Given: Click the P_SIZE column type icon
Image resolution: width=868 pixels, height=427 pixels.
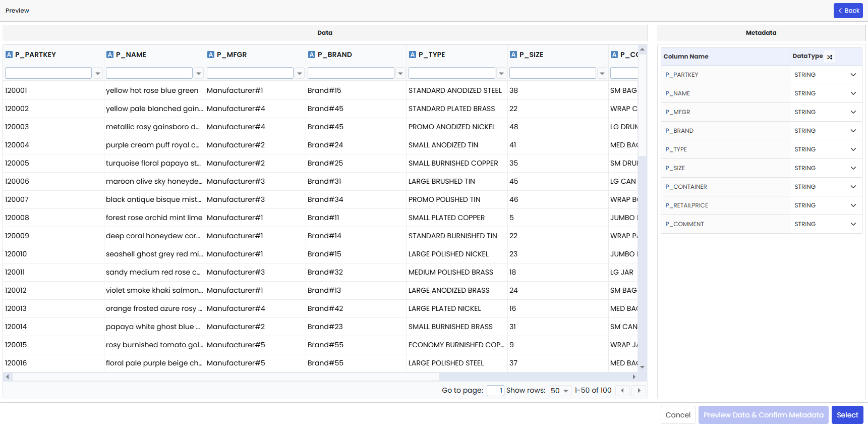Looking at the screenshot, I should click(x=513, y=55).
